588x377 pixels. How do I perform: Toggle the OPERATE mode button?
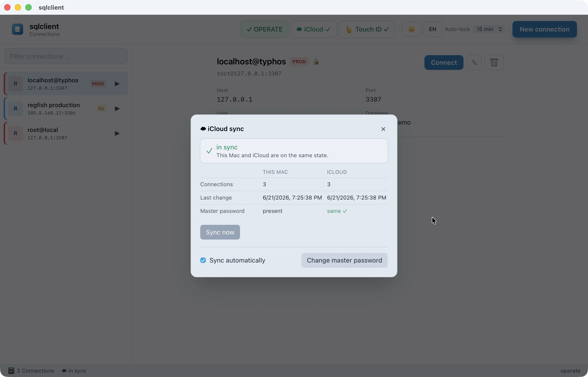(x=264, y=29)
